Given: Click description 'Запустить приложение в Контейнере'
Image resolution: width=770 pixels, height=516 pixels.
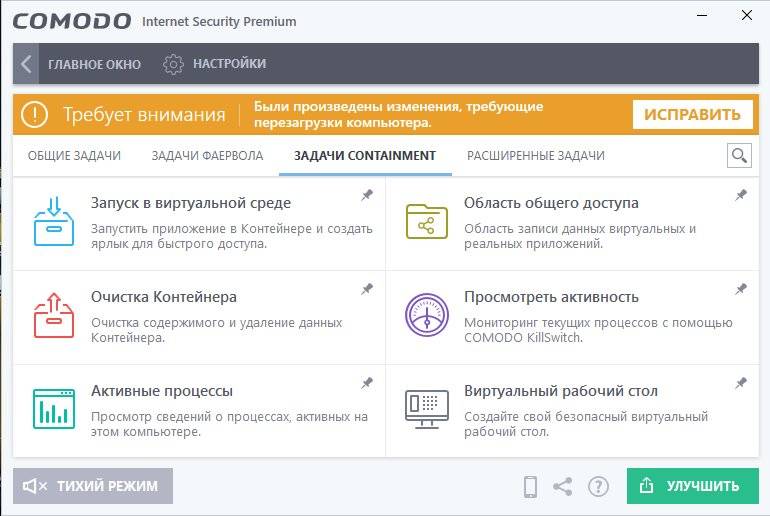Looking at the screenshot, I should (x=201, y=229).
